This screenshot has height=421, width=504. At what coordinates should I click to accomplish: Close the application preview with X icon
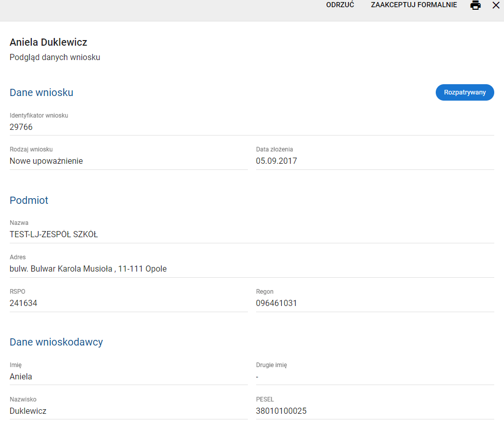[x=496, y=6]
